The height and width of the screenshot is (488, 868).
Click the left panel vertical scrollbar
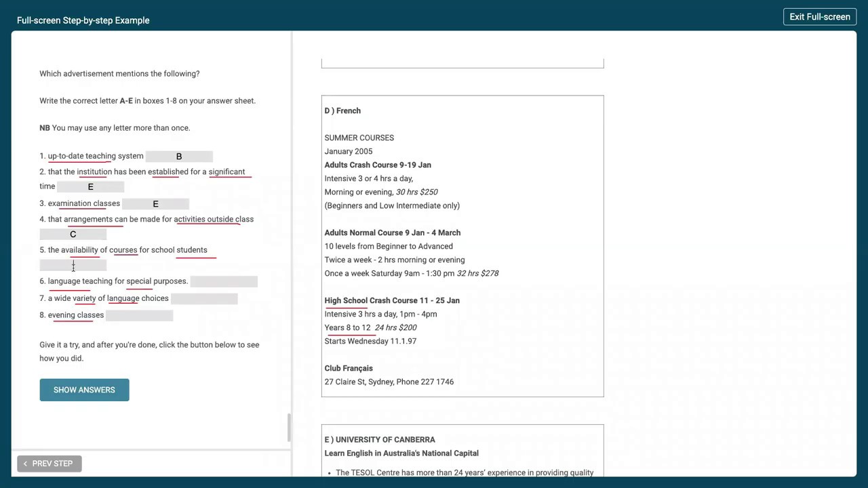[289, 428]
